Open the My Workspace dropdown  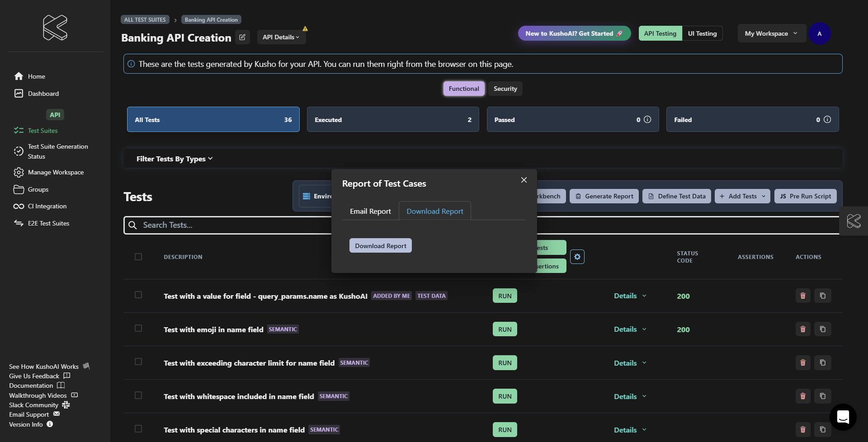tap(772, 33)
